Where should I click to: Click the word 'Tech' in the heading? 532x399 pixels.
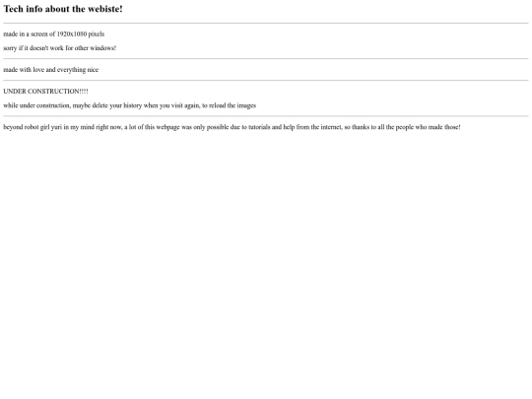pyautogui.click(x=13, y=9)
